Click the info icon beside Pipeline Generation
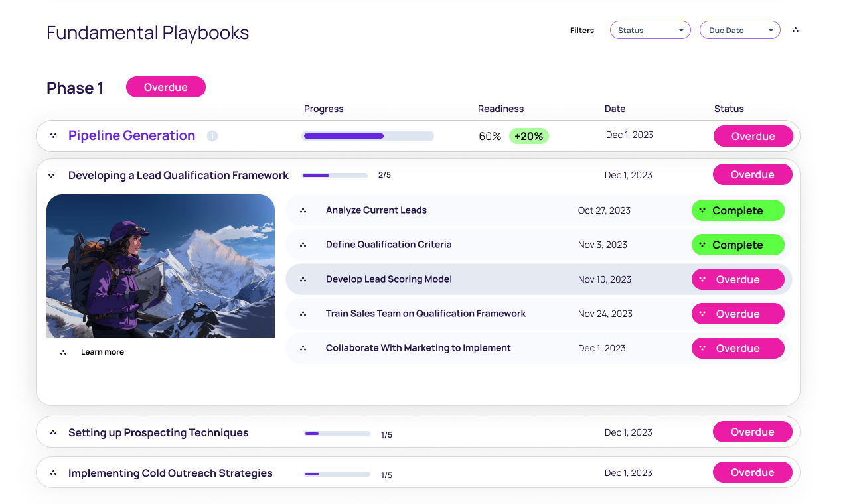Screen dimensions: 843x504 pos(212,136)
